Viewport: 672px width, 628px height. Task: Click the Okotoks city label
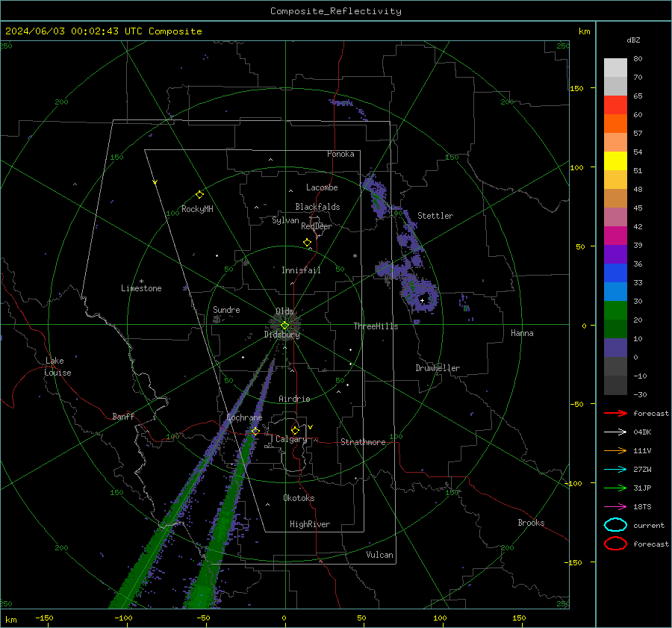click(299, 498)
